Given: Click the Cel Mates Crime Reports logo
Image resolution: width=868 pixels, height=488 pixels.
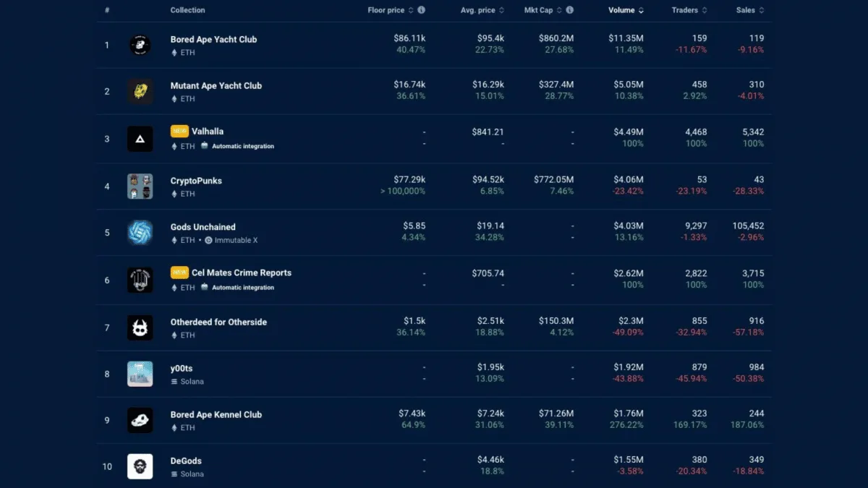Looking at the screenshot, I should pos(140,280).
